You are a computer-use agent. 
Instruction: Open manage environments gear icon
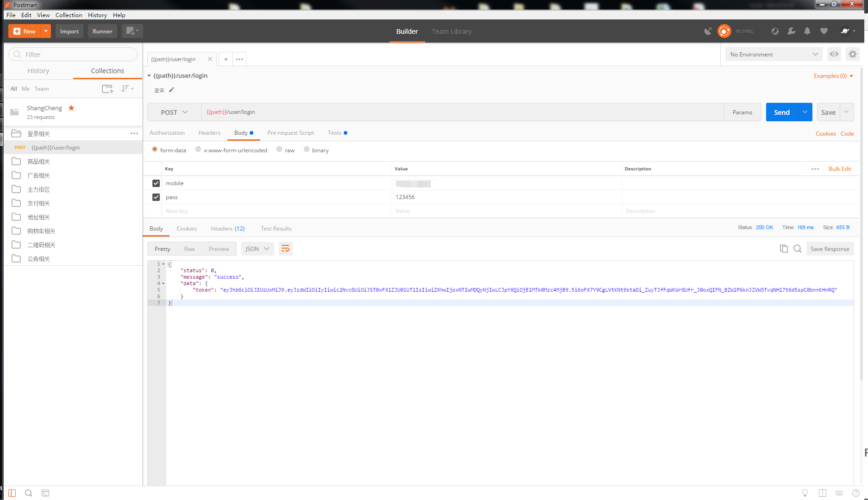pos(852,54)
